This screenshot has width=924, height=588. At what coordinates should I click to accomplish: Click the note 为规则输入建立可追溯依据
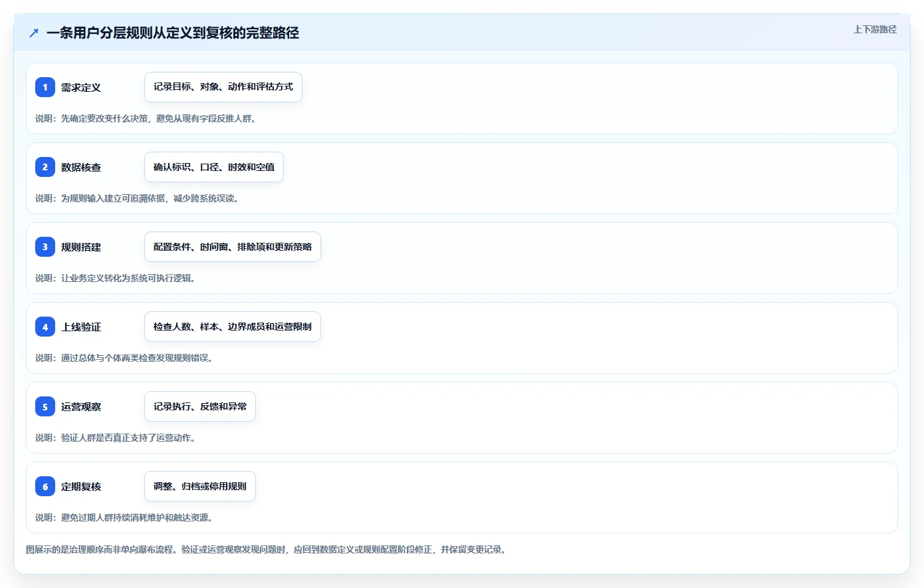[x=113, y=198]
